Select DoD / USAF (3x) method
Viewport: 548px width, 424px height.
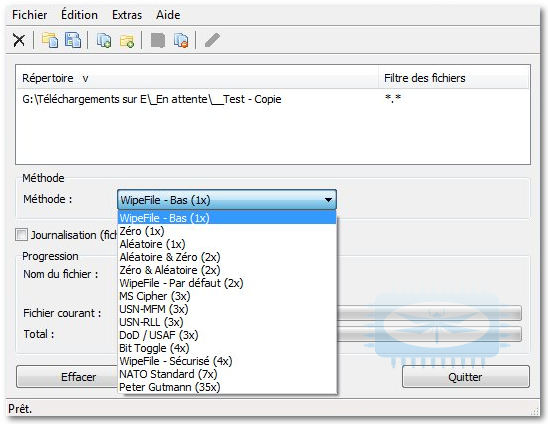click(x=227, y=335)
